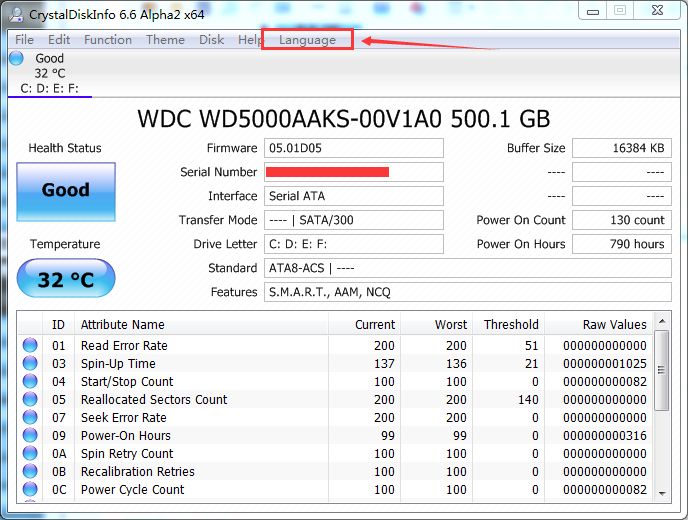Click the status orb for Spin-Up Time row
688x520 pixels.
point(30,364)
